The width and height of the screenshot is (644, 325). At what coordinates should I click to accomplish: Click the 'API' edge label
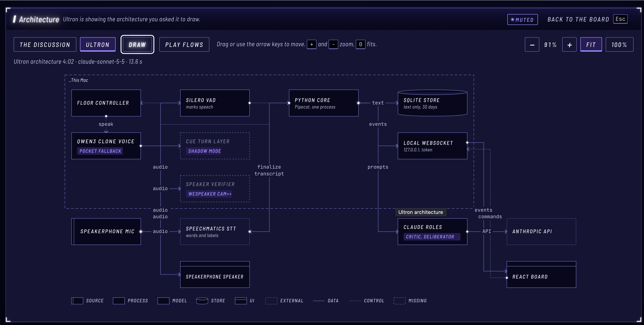(487, 232)
